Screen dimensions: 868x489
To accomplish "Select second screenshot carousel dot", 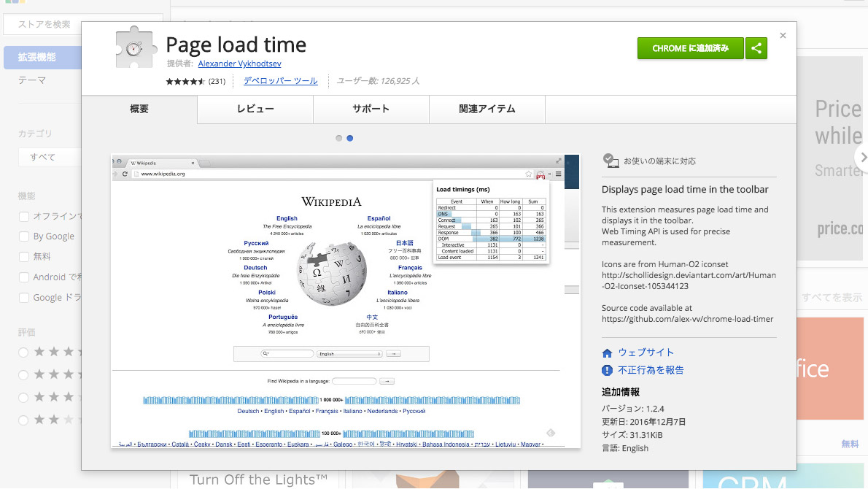I will pos(350,139).
